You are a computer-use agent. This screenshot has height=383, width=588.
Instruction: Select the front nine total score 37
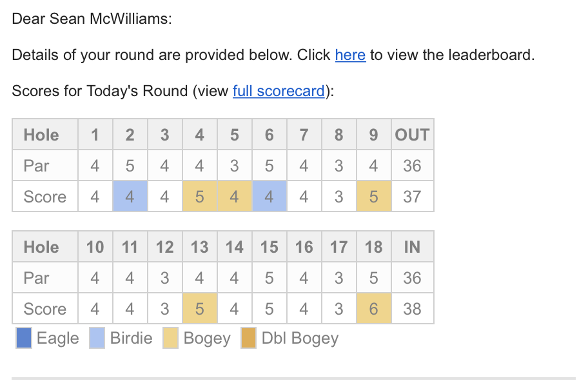412,197
